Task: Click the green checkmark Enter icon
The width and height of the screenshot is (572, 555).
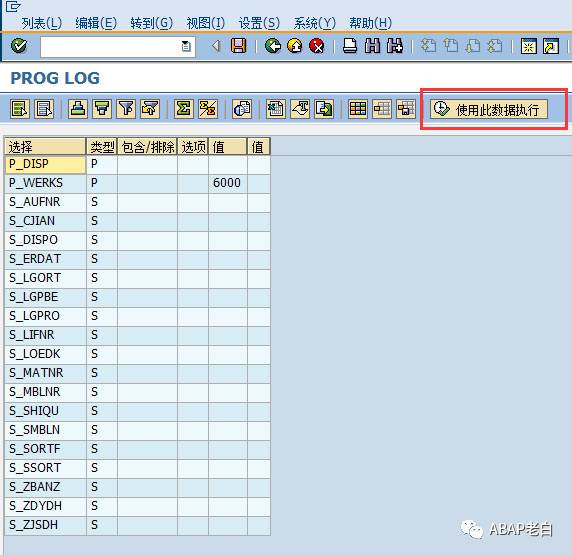Action: [19, 46]
